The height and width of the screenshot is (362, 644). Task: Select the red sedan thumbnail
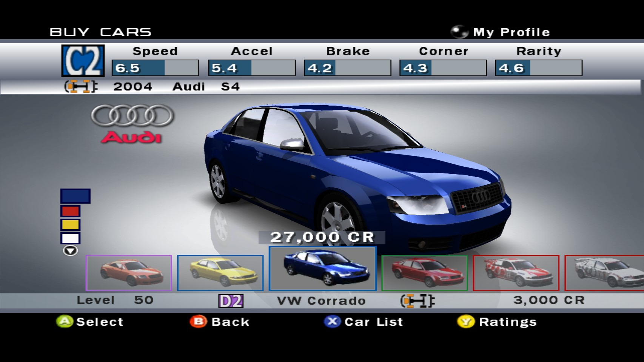[425, 273]
